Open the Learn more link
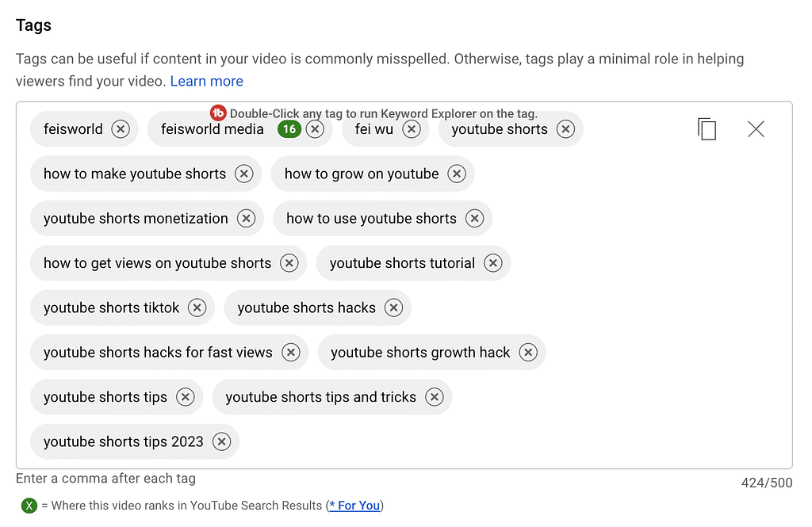Image resolution: width=812 pixels, height=527 pixels. (206, 81)
